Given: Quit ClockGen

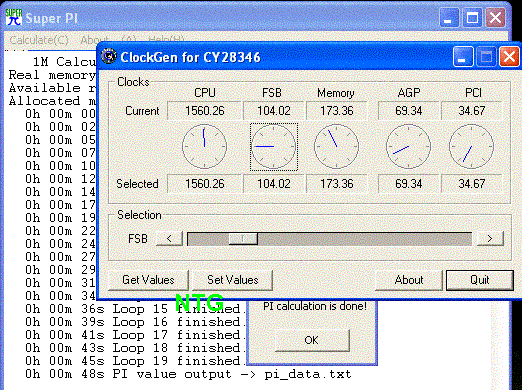Looking at the screenshot, I should 480,280.
